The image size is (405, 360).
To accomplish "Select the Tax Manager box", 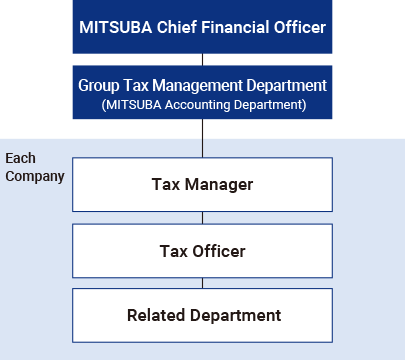I will (202, 185).
